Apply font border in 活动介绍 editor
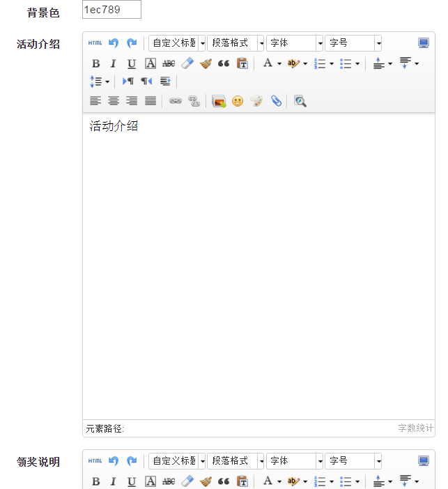The image size is (448, 489). [x=150, y=63]
